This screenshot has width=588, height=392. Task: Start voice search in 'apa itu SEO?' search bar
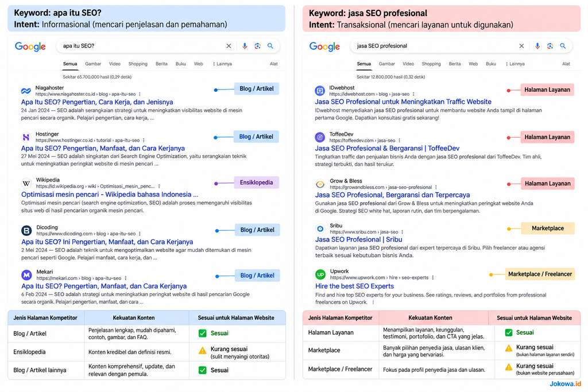(245, 46)
